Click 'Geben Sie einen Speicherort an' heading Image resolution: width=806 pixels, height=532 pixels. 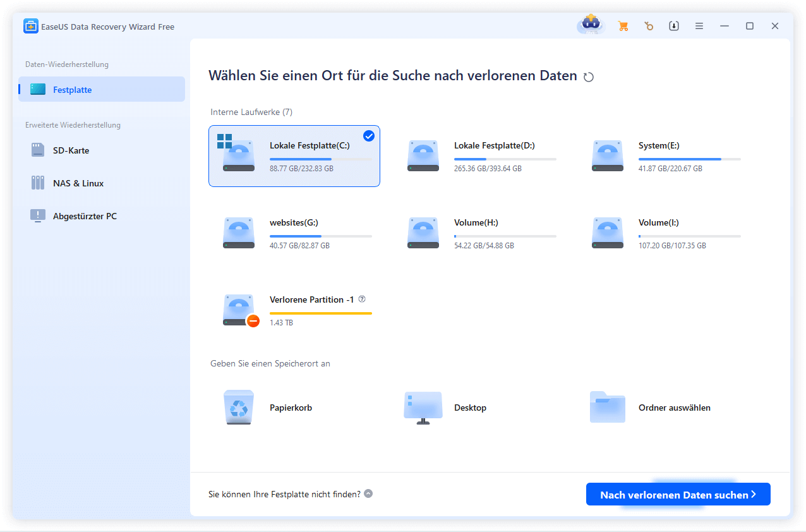(x=270, y=363)
